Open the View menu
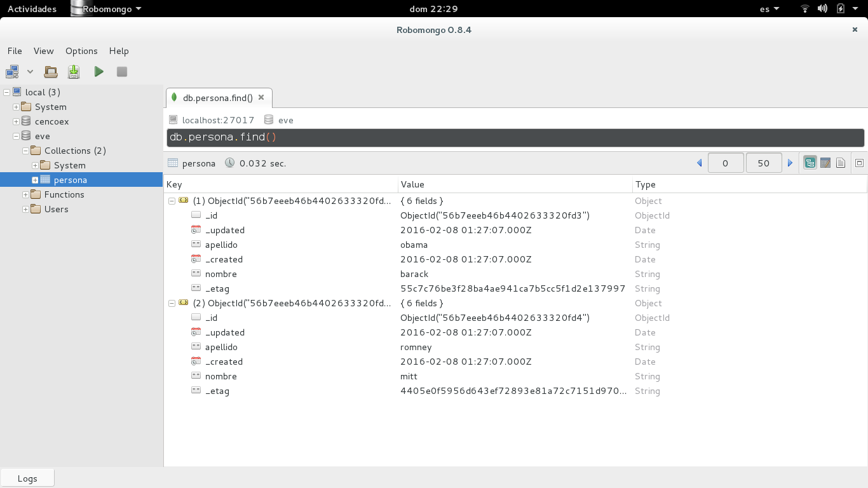 (x=44, y=51)
